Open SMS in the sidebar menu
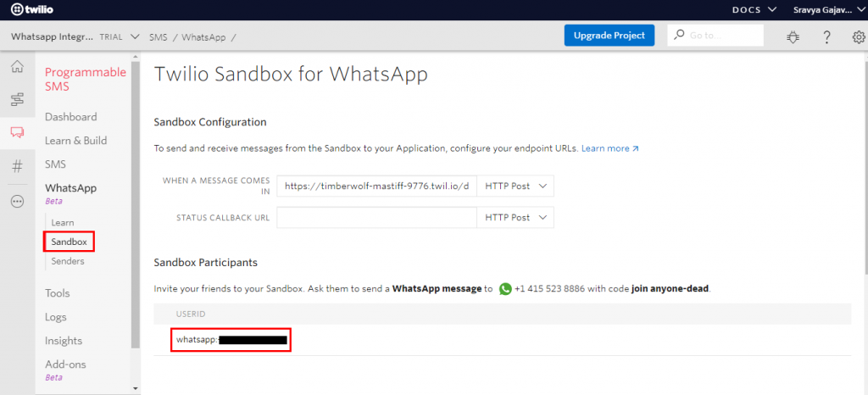This screenshot has width=868, height=395. point(55,164)
